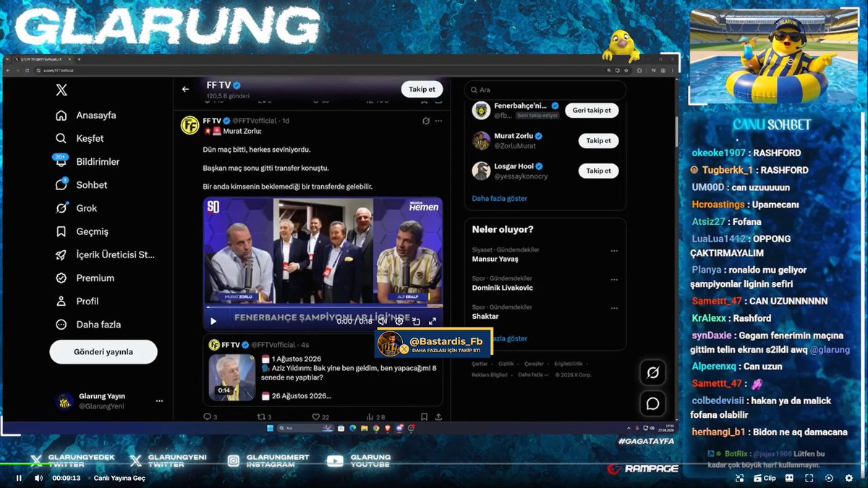Open more options for Shaktar trend
Viewport: 868px width, 488px height.
tap(614, 308)
